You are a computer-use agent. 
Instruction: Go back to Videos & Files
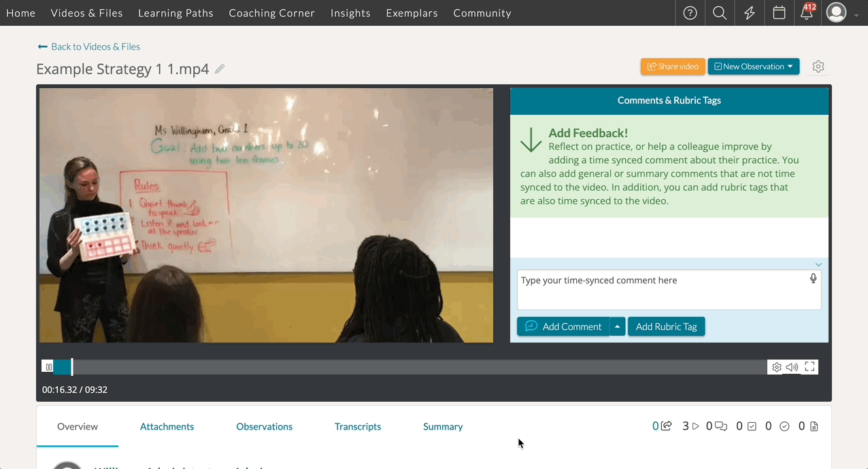pyautogui.click(x=89, y=47)
